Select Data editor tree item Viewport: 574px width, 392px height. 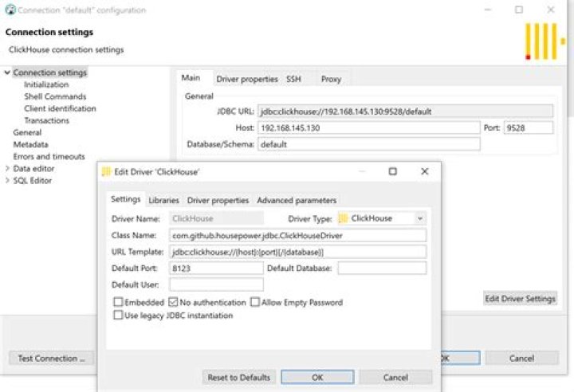(x=33, y=168)
